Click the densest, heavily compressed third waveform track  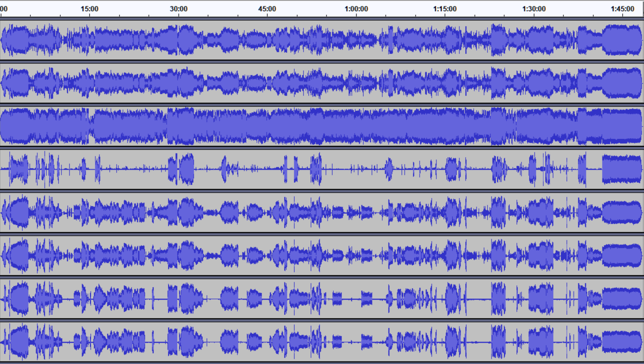coord(322,126)
